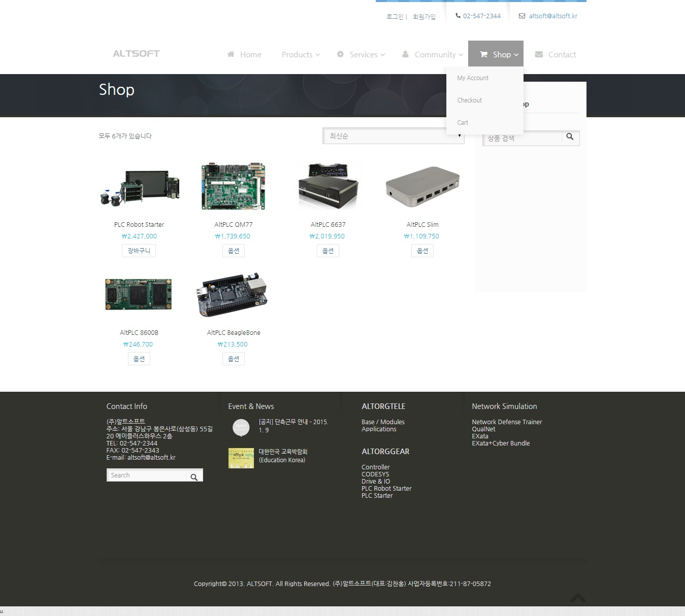This screenshot has width=685, height=616.
Task: Click the 상품 검색 product search field
Action: (x=522, y=138)
